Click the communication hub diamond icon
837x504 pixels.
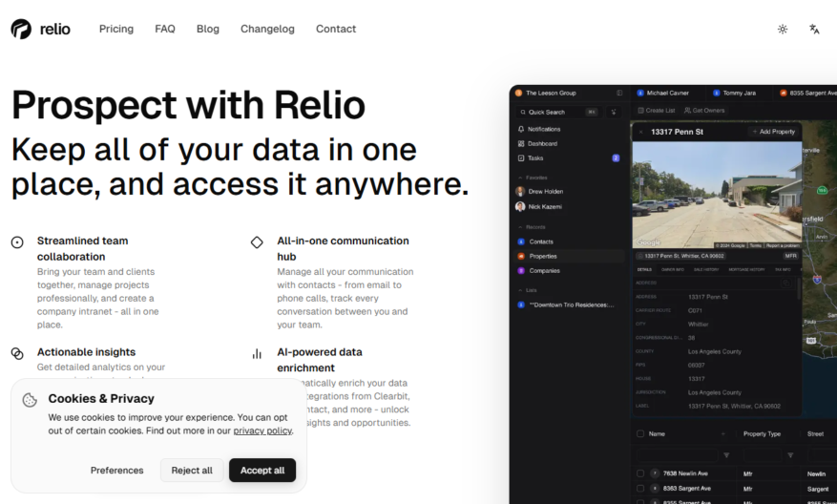(257, 242)
